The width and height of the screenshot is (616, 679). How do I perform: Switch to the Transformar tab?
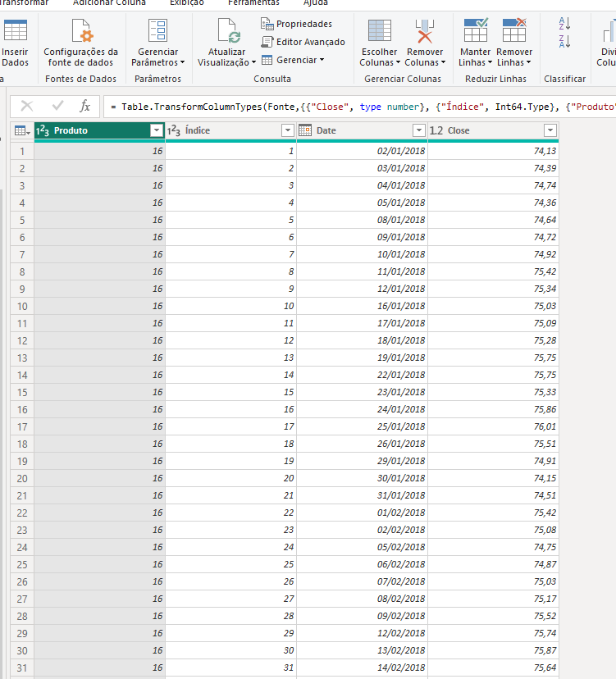point(24,2)
